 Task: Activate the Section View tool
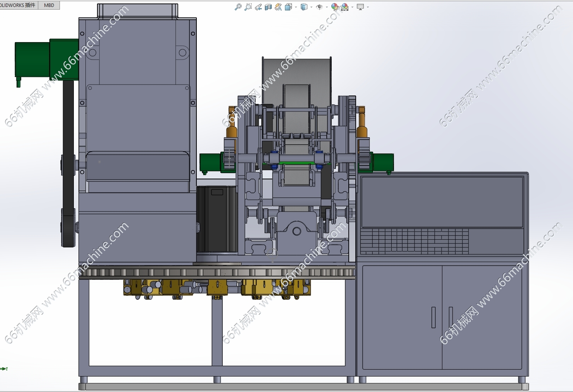pyautogui.click(x=268, y=7)
